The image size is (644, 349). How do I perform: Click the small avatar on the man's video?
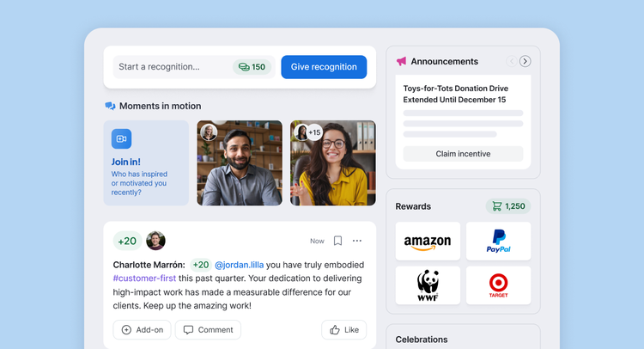click(x=209, y=132)
